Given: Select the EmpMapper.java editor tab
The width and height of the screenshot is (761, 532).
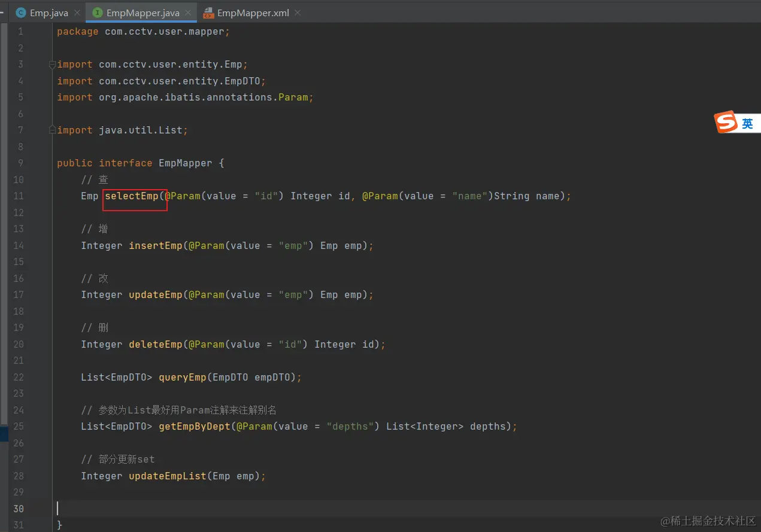Looking at the screenshot, I should (141, 13).
